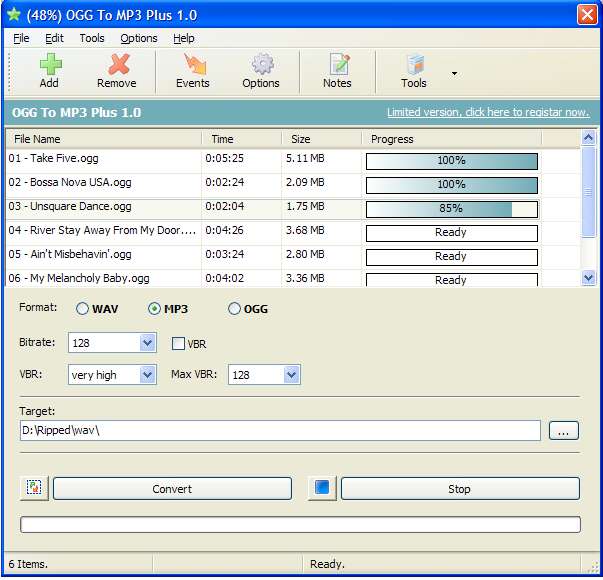
Task: Click the scroll up arrow of file list
Action: [x=588, y=137]
